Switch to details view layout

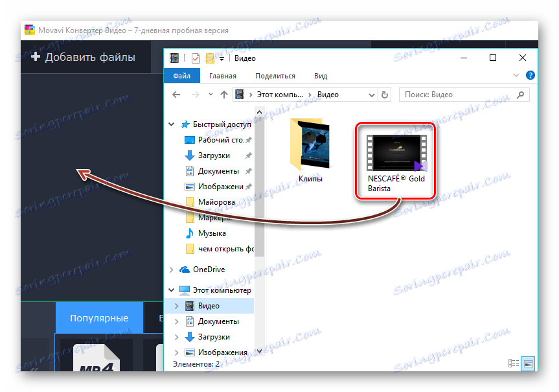[x=514, y=363]
